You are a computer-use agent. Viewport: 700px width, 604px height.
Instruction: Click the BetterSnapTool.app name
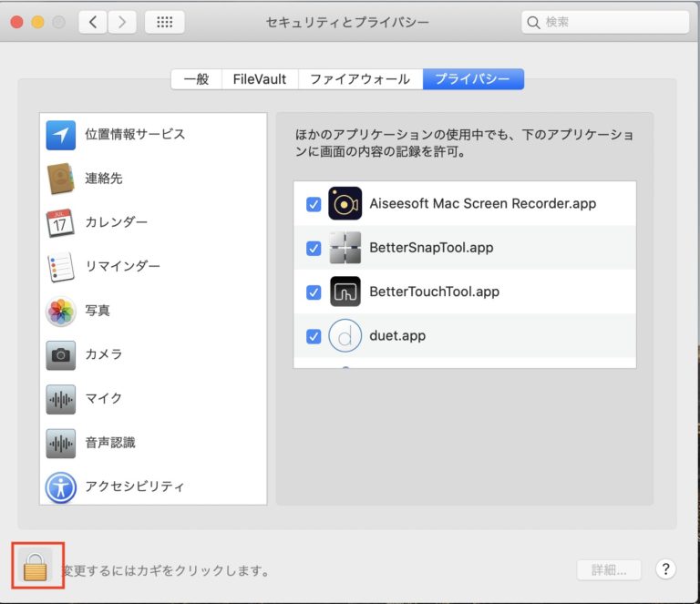(x=431, y=248)
